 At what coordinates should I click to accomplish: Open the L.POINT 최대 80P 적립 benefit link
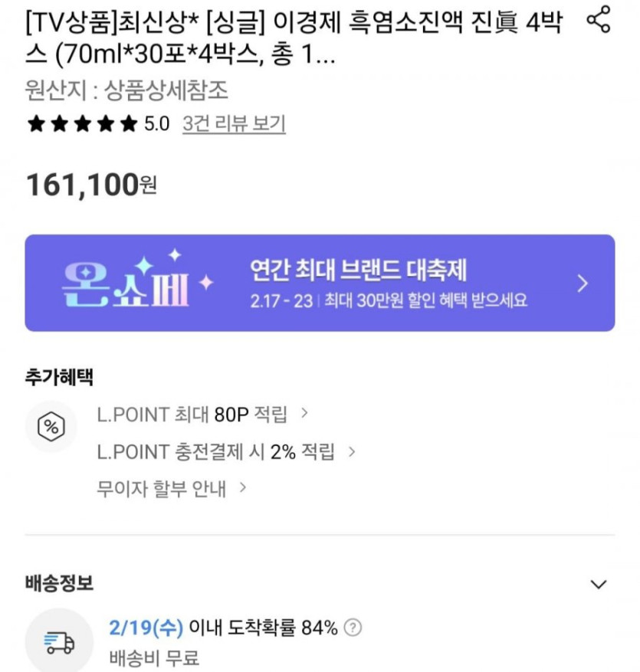click(x=192, y=415)
